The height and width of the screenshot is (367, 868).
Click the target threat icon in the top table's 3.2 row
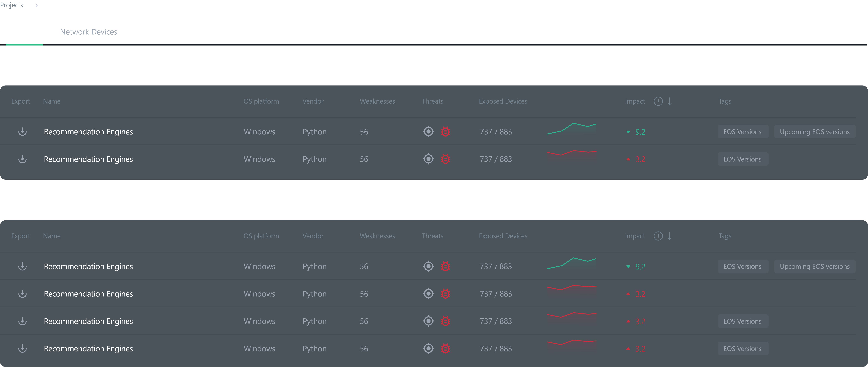coord(428,159)
